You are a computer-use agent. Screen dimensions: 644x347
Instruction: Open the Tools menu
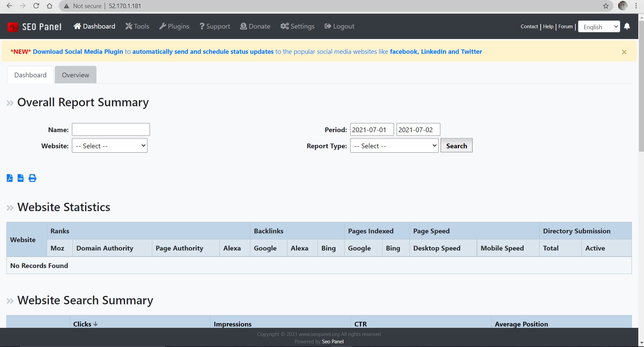pyautogui.click(x=137, y=26)
